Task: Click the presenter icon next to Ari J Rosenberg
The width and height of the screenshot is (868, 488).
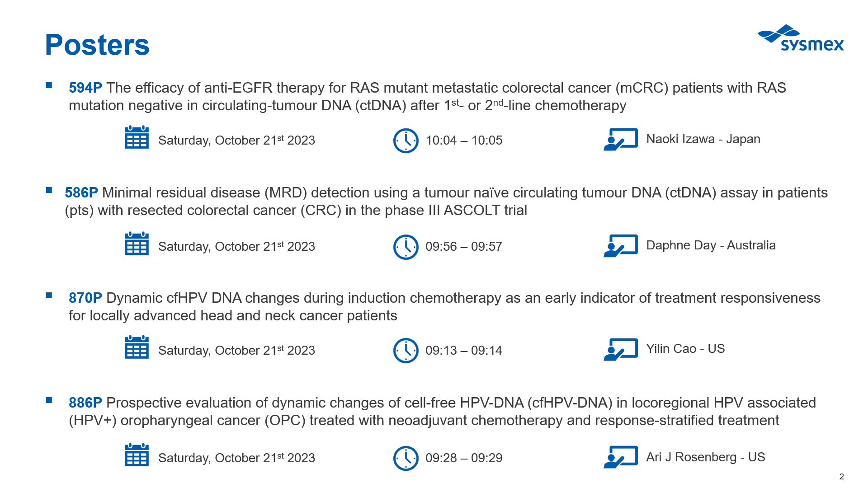Action: tap(621, 457)
